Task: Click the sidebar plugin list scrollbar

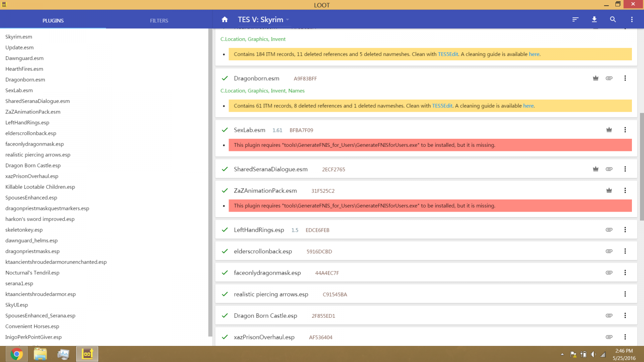Action: coord(210,182)
